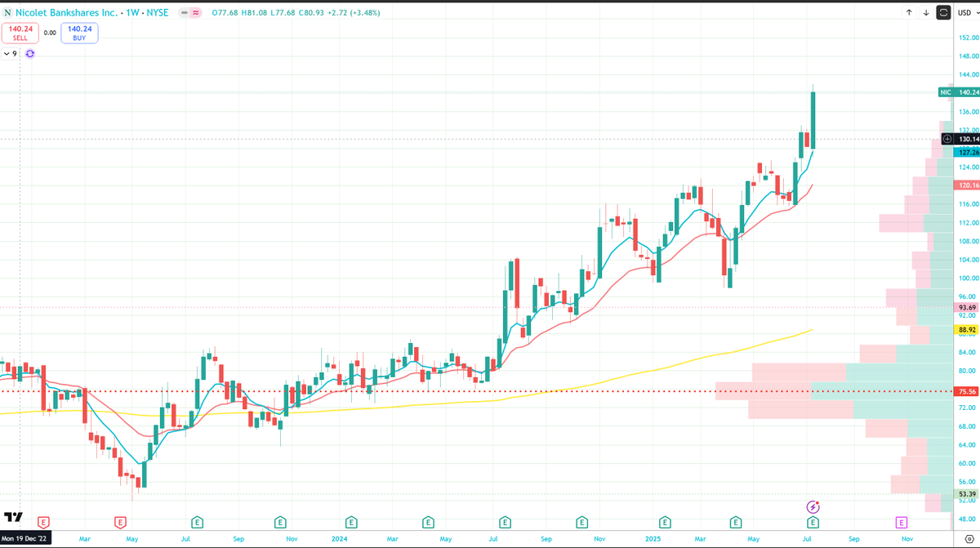980x548 pixels.
Task: Expand the collapsed 9 indicators legend
Action: 11,54
